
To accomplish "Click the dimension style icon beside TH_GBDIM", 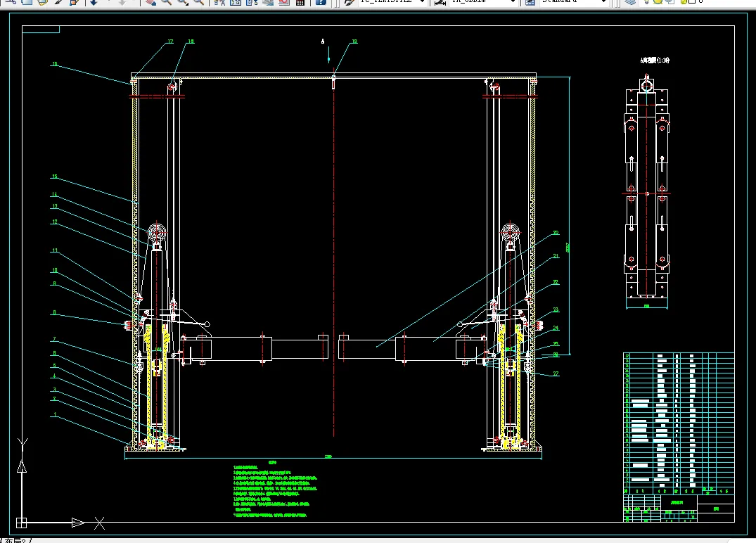I will point(440,2).
